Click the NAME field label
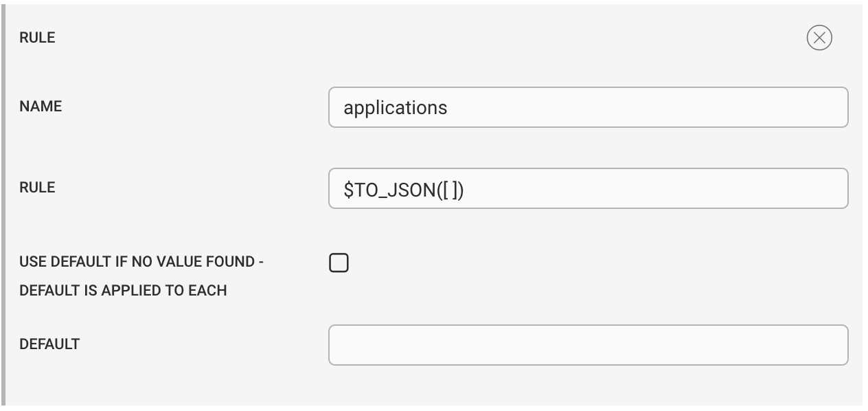Viewport: 868px width, 411px height. [x=41, y=107]
